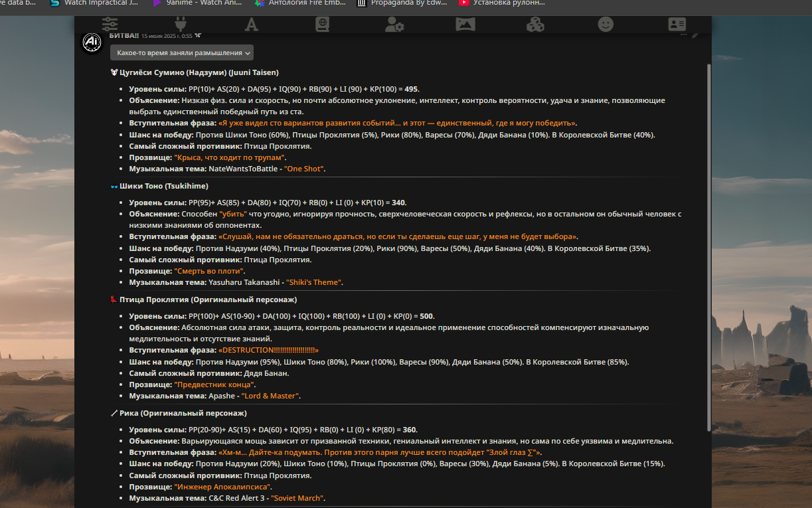Screen dimensions: 812x508
Task: Click heading 'Рика (Оригинальный персонаж)'
Action: point(183,413)
